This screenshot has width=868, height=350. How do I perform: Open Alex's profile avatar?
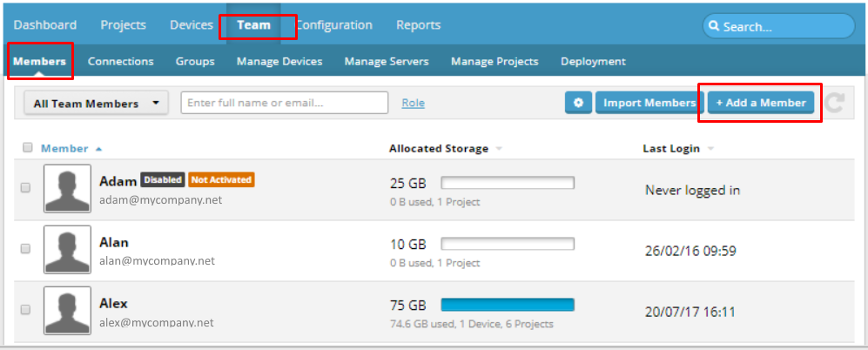pyautogui.click(x=67, y=311)
